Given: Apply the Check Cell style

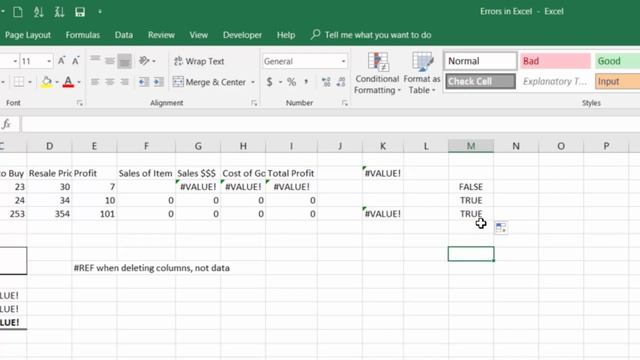Looking at the screenshot, I should tap(480, 81).
